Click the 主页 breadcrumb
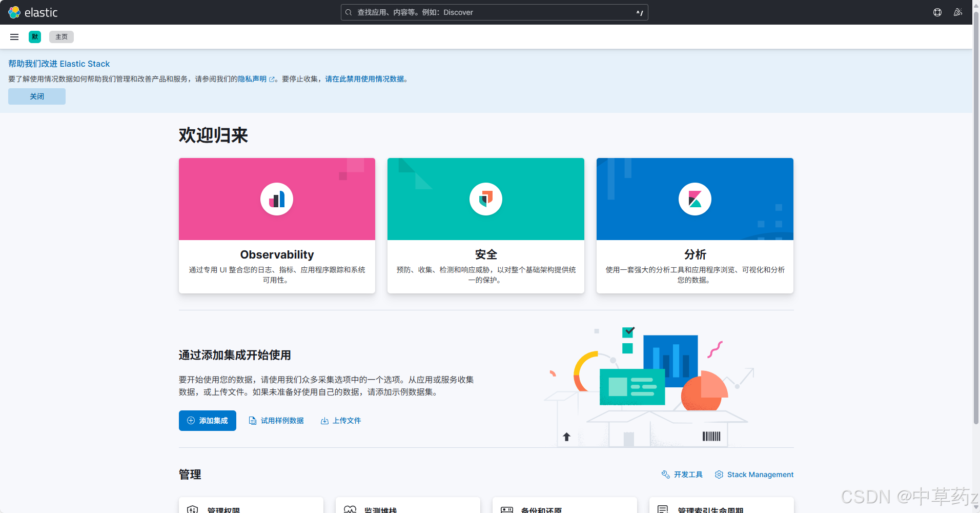The width and height of the screenshot is (980, 513). 62,37
